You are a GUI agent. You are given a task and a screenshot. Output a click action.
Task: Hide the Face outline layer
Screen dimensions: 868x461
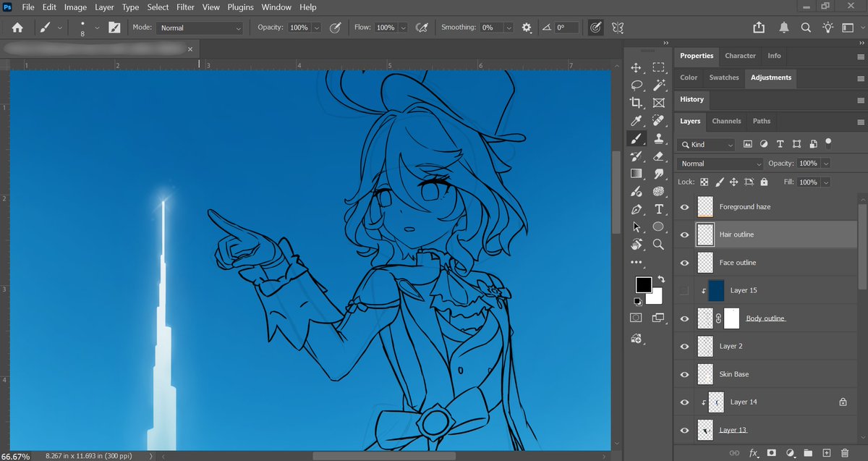point(685,263)
